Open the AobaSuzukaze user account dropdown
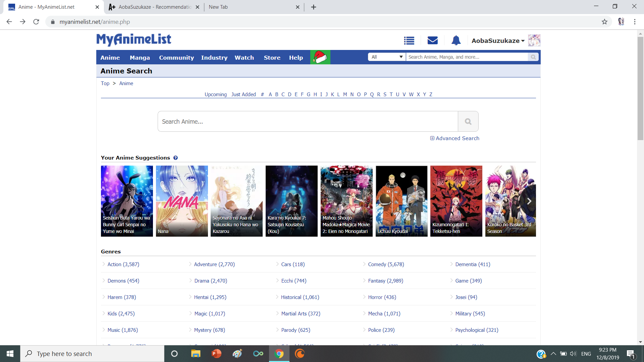The height and width of the screenshot is (362, 644). [x=498, y=41]
